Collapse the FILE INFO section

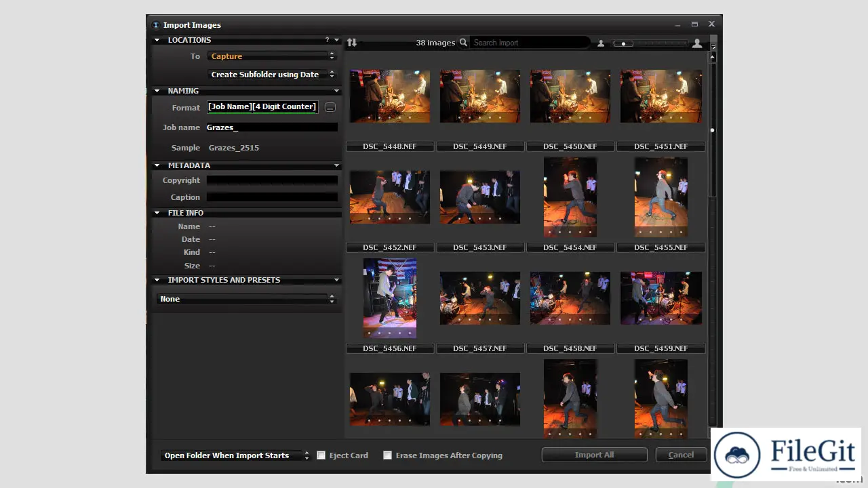coord(157,213)
